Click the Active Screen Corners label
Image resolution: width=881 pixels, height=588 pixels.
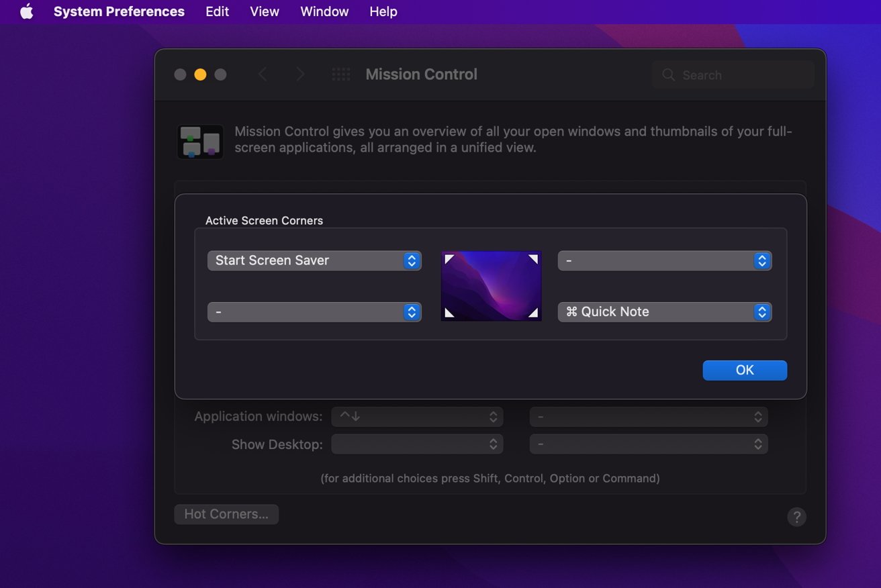(264, 221)
